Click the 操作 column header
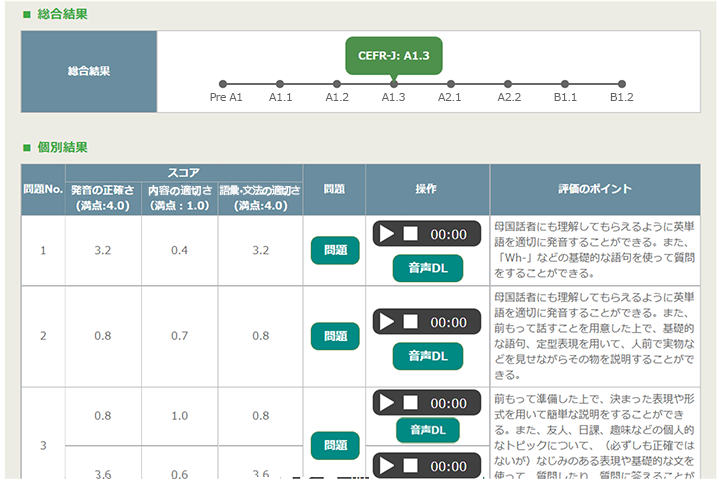 point(427,189)
